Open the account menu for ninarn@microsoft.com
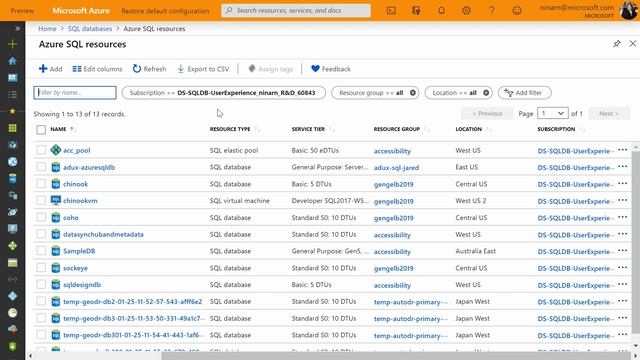The width and height of the screenshot is (640, 360). pyautogui.click(x=587, y=11)
